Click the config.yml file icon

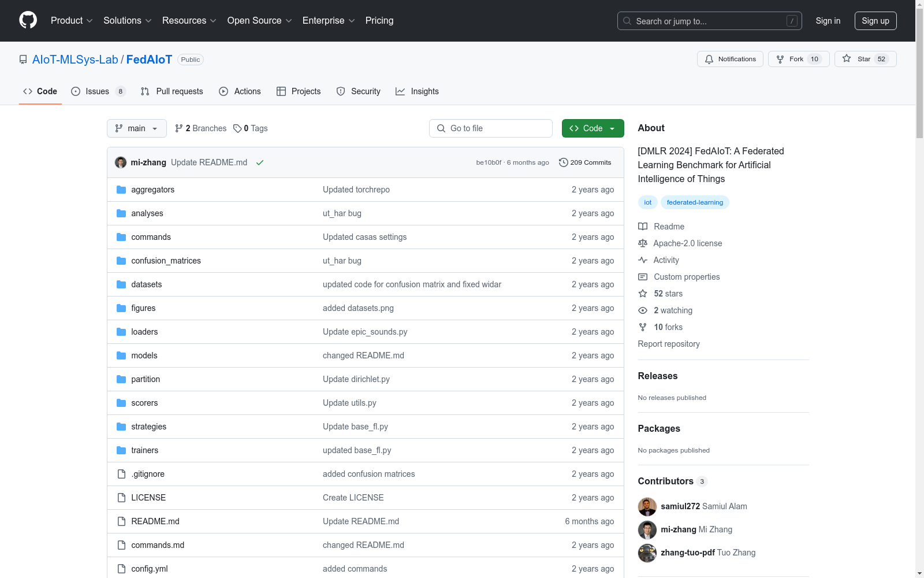click(x=121, y=569)
